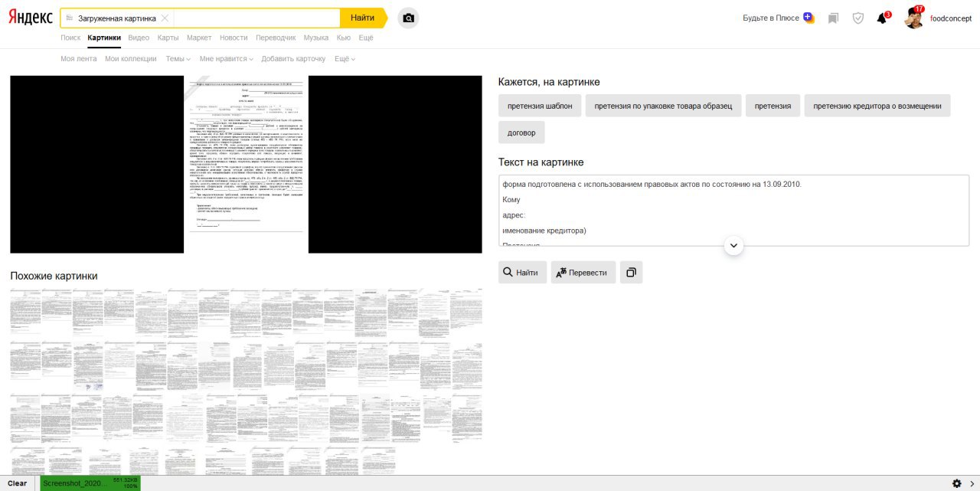This screenshot has width=980, height=491.
Task: Open the Кью tab
Action: 344,38
